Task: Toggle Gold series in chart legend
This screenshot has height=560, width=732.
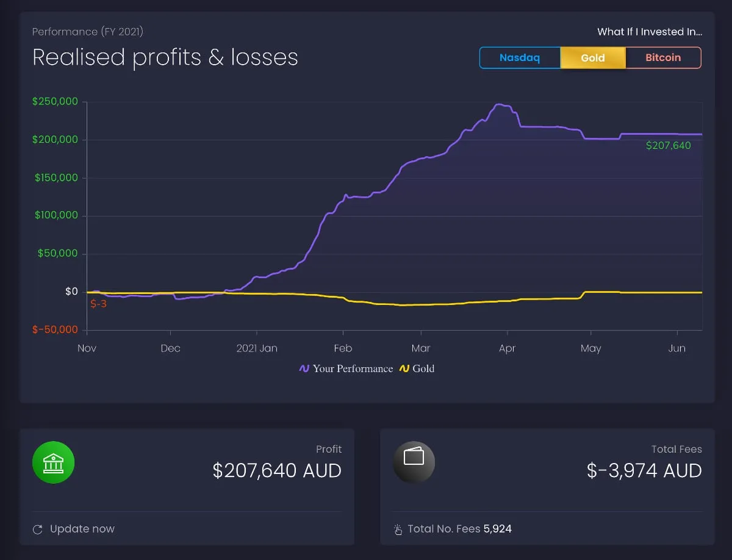Action: point(417,368)
